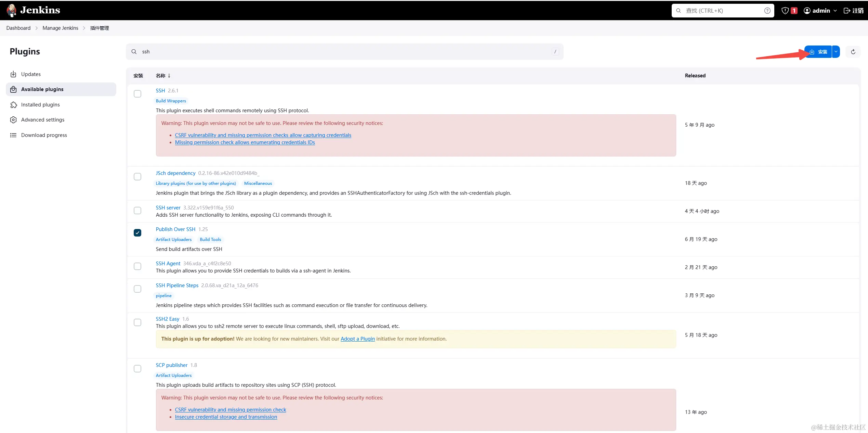The image size is (868, 433).
Task: Uncheck the Publish Over SSH checkbox
Action: click(137, 233)
